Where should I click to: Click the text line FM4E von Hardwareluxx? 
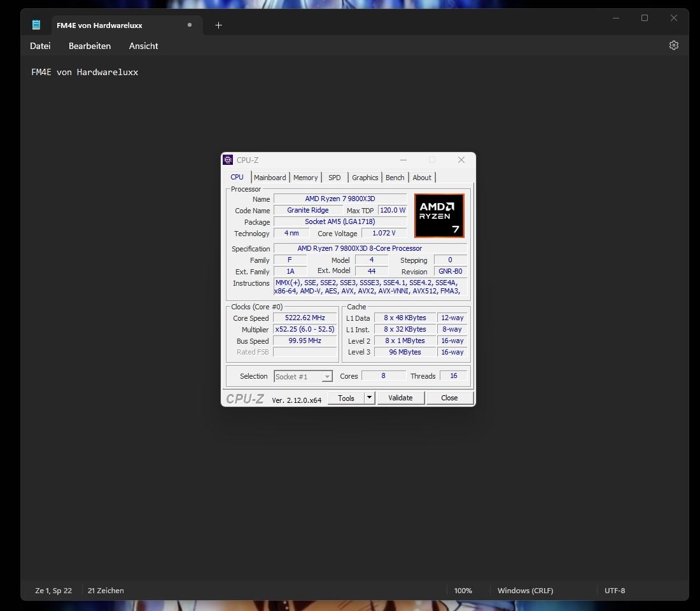pyautogui.click(x=85, y=72)
